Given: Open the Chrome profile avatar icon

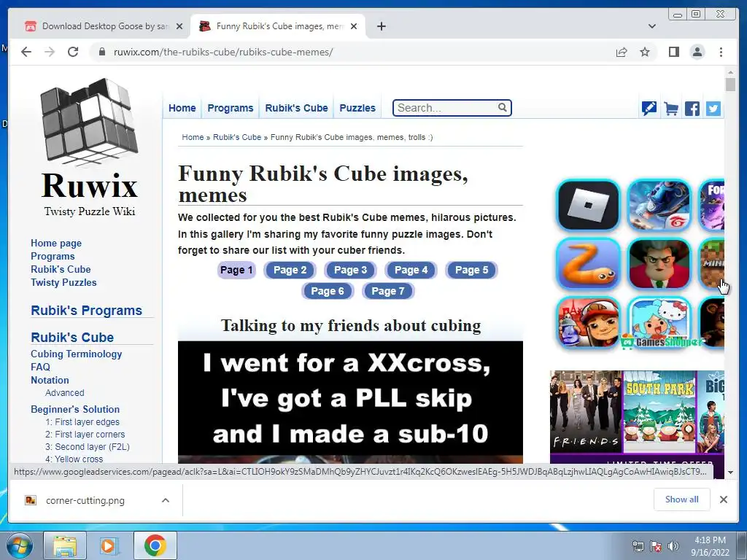Looking at the screenshot, I should (x=697, y=52).
